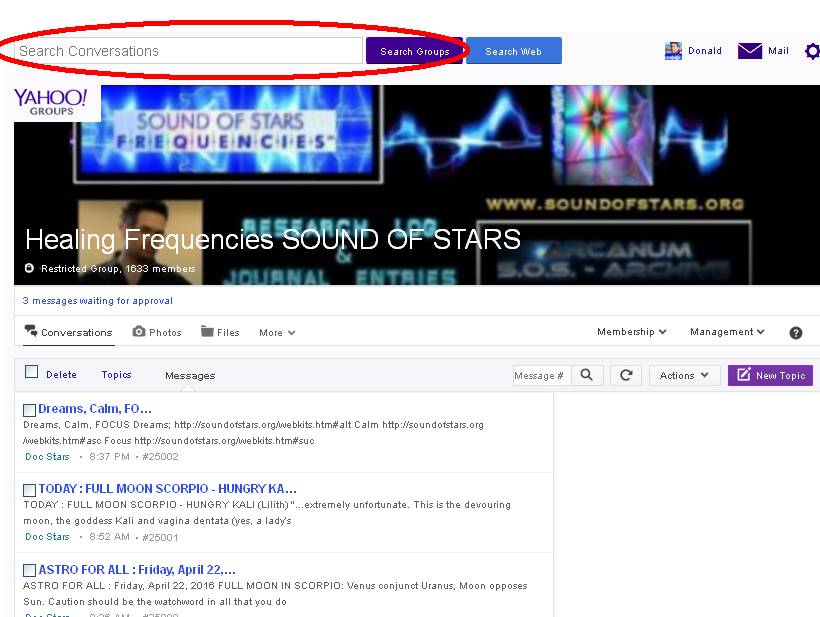Screen dimensions: 820x617
Task: Click into the Search Conversations field
Action: click(188, 51)
